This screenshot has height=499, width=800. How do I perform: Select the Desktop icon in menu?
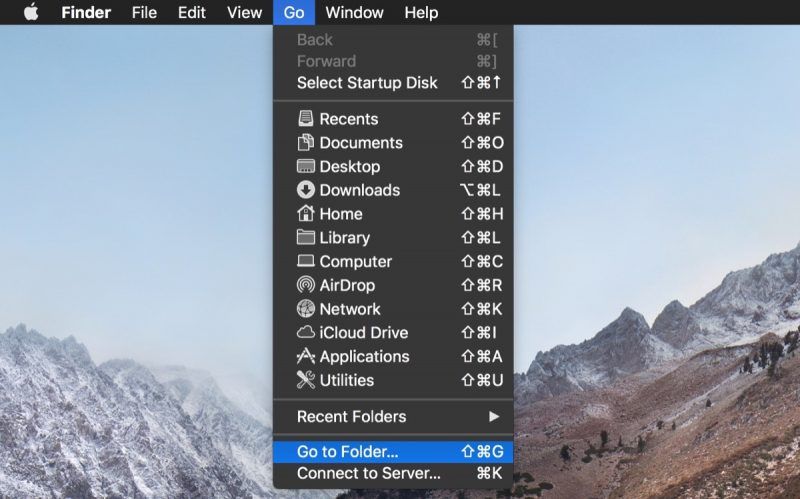306,167
